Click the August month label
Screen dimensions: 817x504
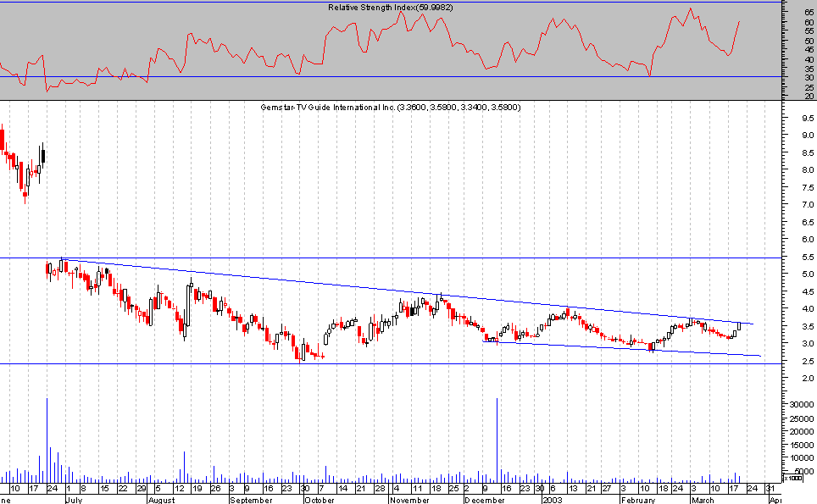tap(162, 500)
